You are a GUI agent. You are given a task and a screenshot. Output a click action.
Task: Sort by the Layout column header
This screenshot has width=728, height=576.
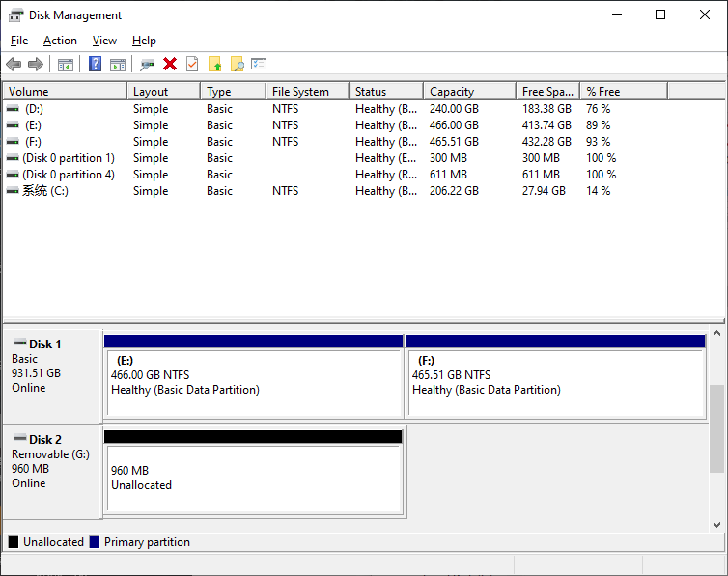point(164,92)
